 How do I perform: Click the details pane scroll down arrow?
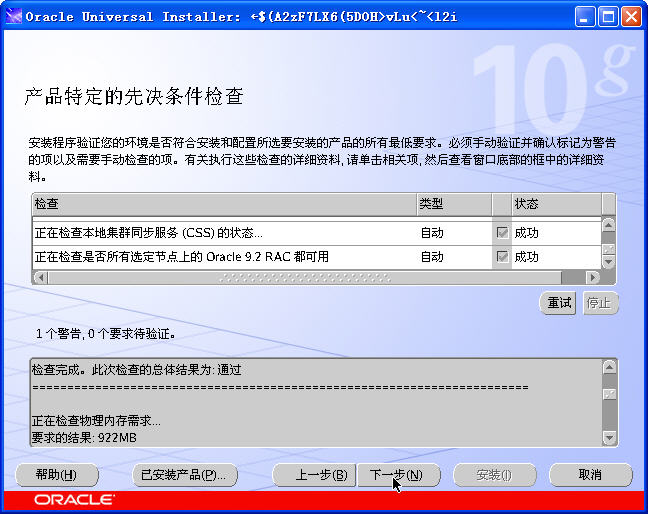pos(610,437)
